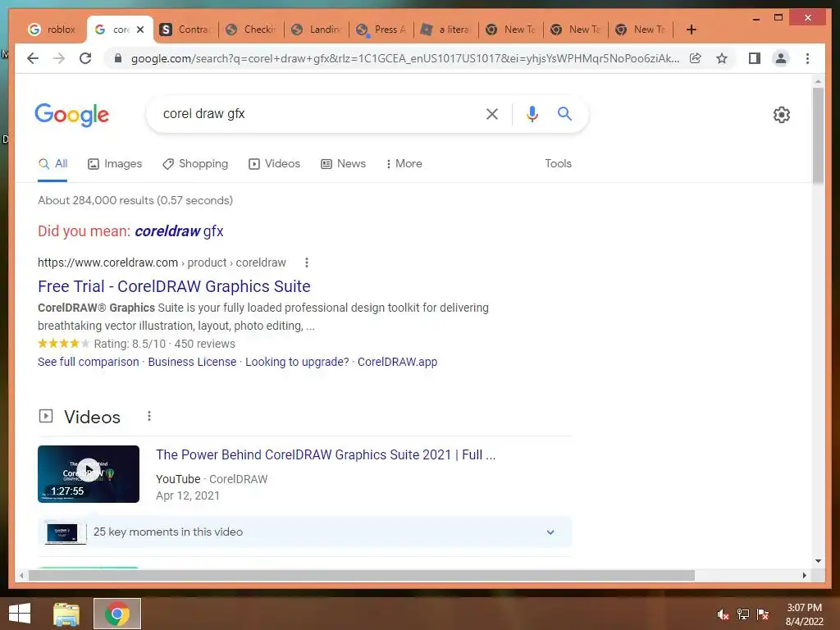Open the Chrome side panel icon

point(755,58)
